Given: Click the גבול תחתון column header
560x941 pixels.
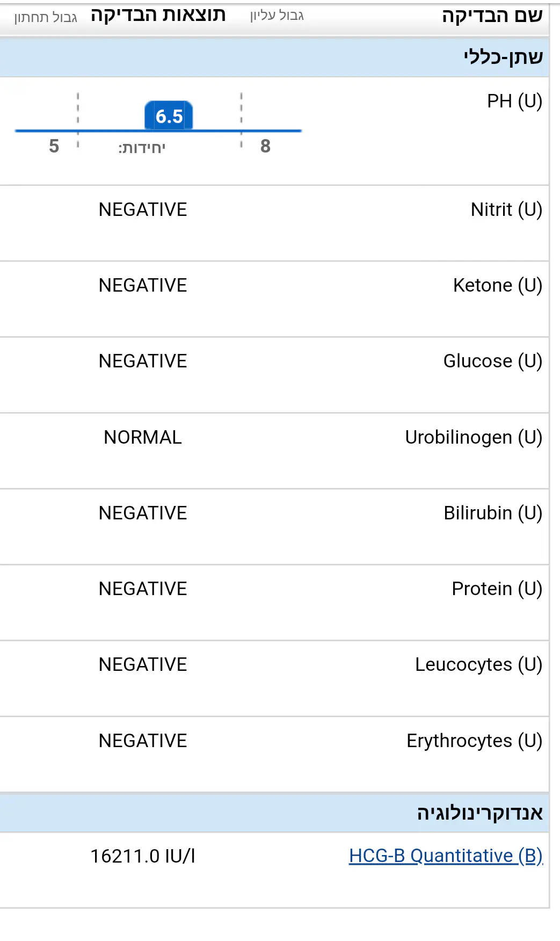Looking at the screenshot, I should click(46, 17).
